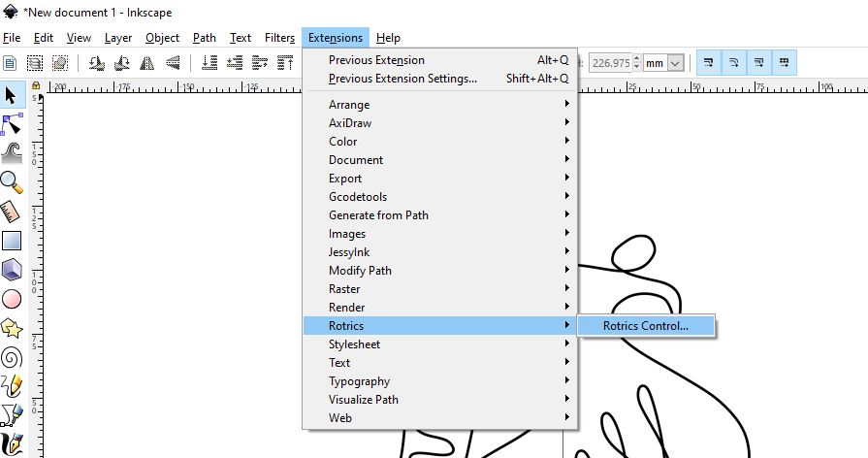Viewport: 868px width, 458px height.
Task: Expand Generate from Path submenu
Action: [440, 214]
